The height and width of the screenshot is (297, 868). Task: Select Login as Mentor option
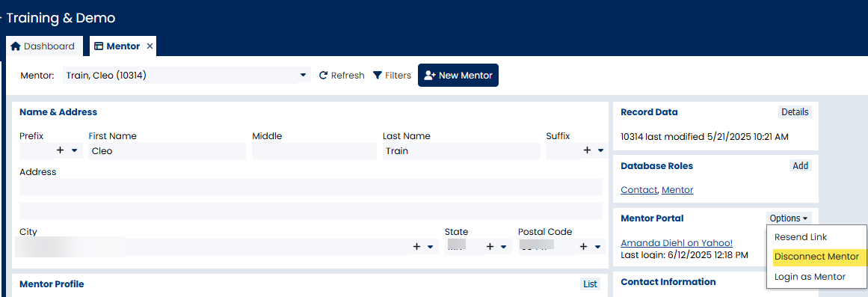pyautogui.click(x=810, y=277)
